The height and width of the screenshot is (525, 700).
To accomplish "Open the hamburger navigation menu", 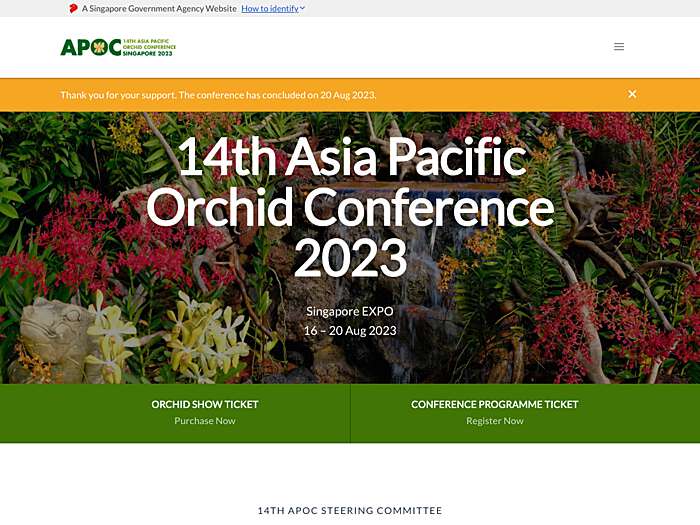I will point(619,47).
